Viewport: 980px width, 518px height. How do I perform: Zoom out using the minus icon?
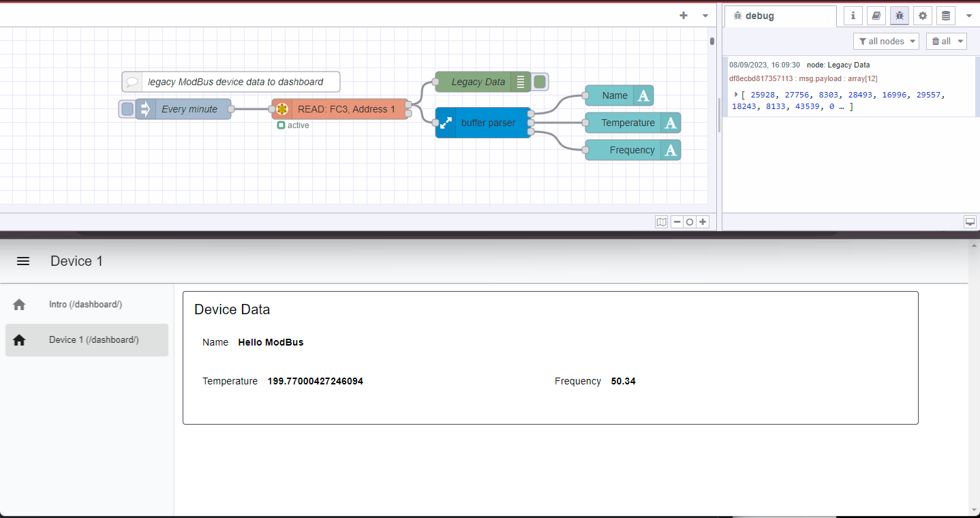(676, 222)
